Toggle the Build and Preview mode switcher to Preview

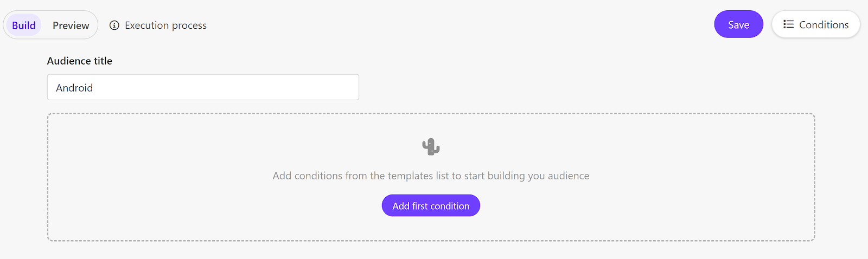[x=71, y=25]
